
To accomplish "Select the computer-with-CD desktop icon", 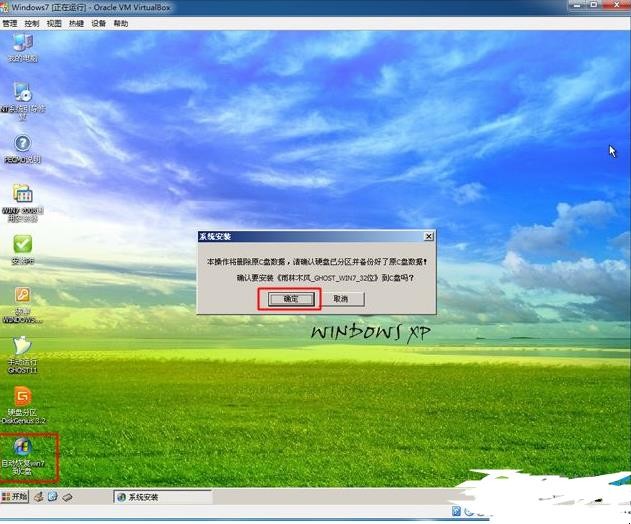I will coord(23,100).
